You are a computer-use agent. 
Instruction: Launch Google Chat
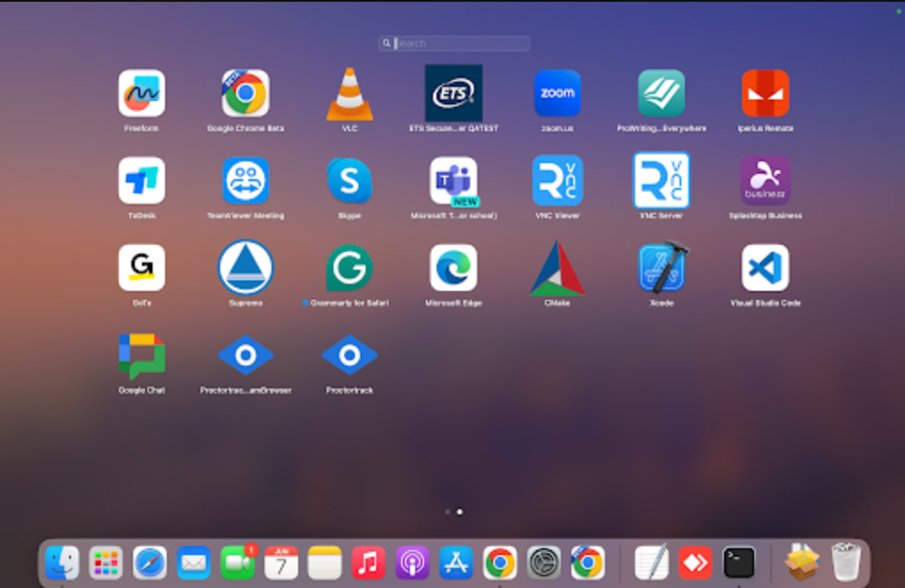point(141,356)
